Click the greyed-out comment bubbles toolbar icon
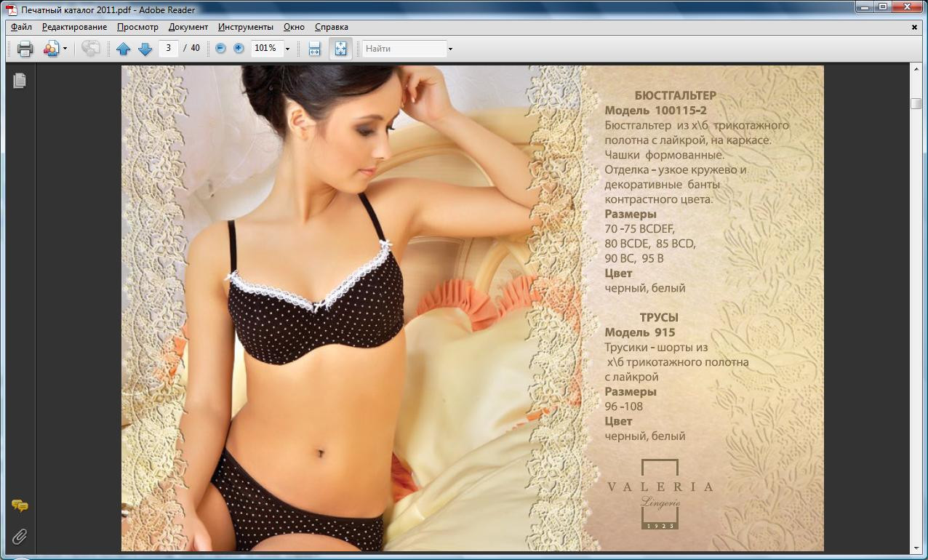The width and height of the screenshot is (928, 560). click(90, 49)
